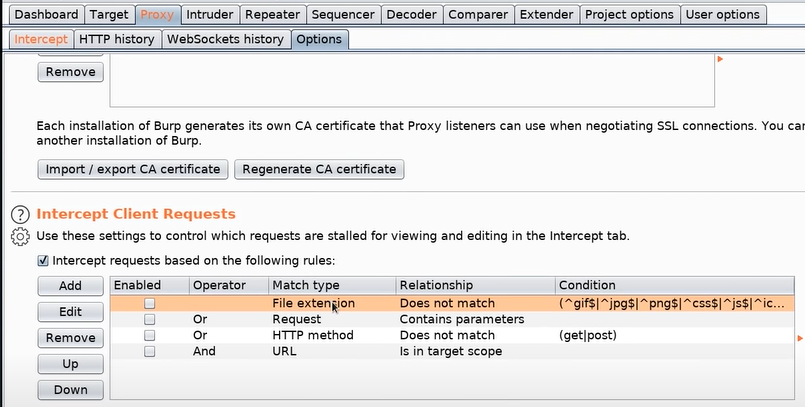Click the 'And' operator cell
Screen dimensions: 805x407
tap(228, 351)
